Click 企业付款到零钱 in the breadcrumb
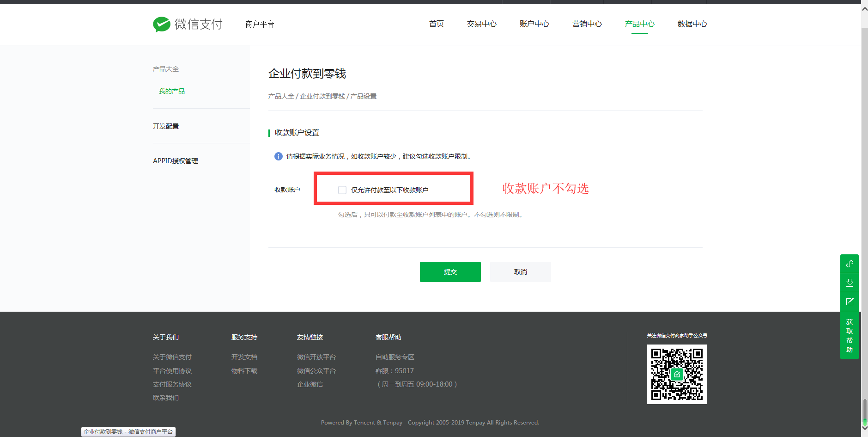Screen dimensions: 868x437 click(x=322, y=96)
